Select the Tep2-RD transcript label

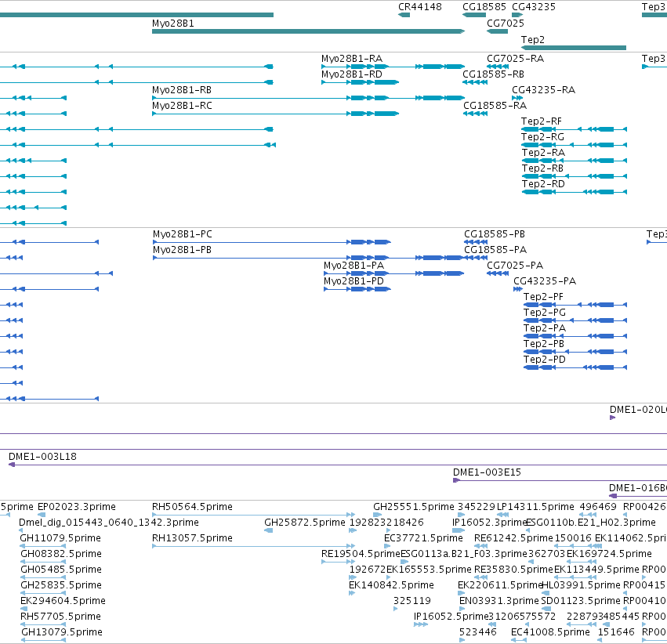pos(543,184)
